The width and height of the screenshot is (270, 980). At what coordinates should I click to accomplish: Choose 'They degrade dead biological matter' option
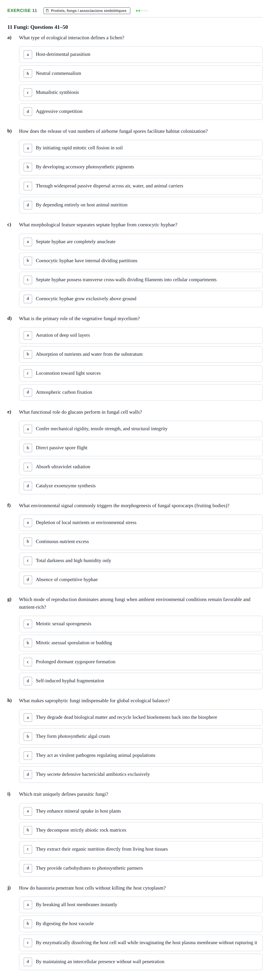tap(141, 718)
